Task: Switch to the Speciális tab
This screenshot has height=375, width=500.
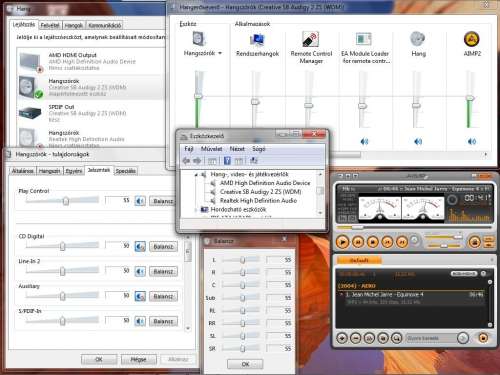Action: coord(126,171)
